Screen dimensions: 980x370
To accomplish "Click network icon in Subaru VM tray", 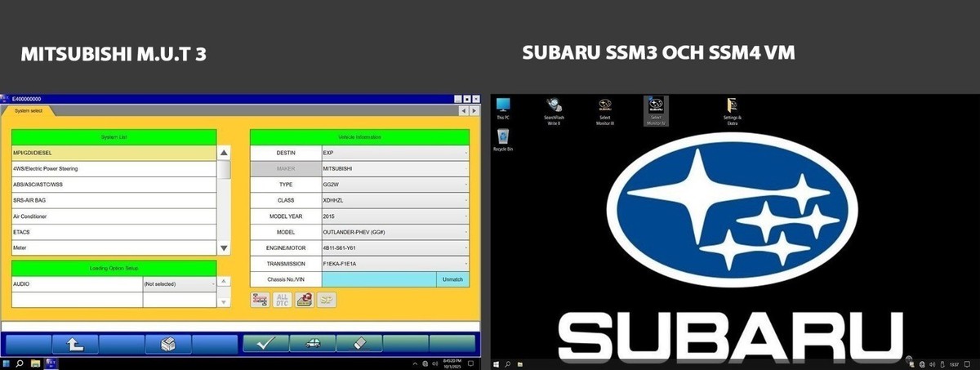I will click(x=922, y=364).
